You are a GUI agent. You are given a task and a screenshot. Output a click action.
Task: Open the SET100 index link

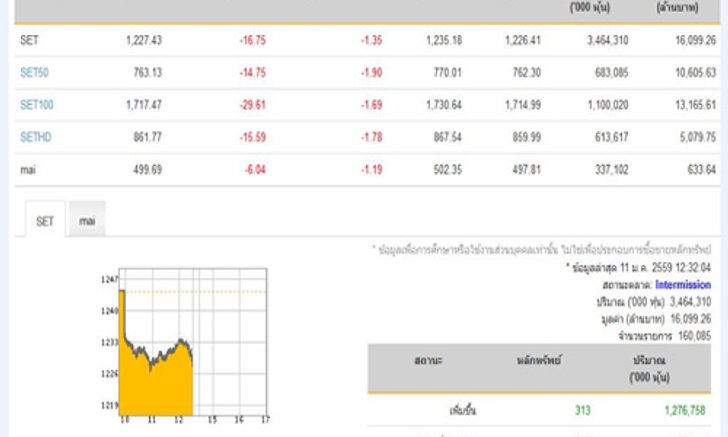point(37,105)
